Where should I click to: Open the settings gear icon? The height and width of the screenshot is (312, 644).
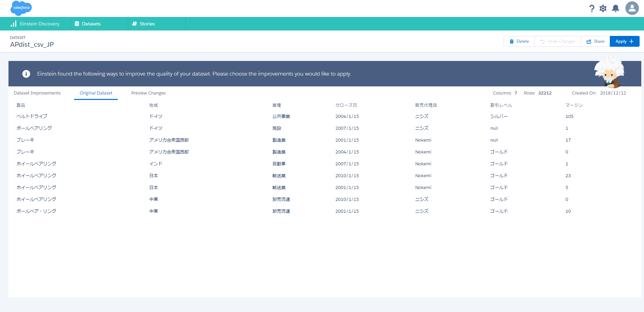pyautogui.click(x=603, y=8)
